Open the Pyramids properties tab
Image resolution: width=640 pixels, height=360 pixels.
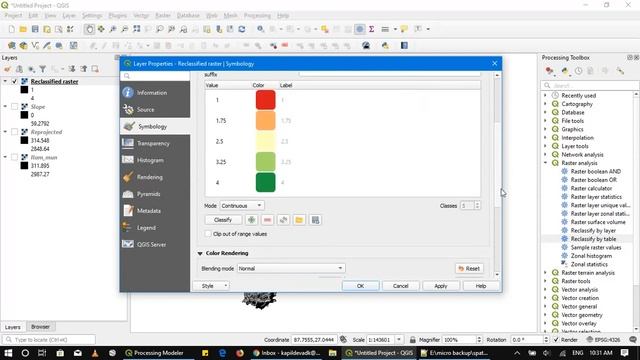point(155,194)
